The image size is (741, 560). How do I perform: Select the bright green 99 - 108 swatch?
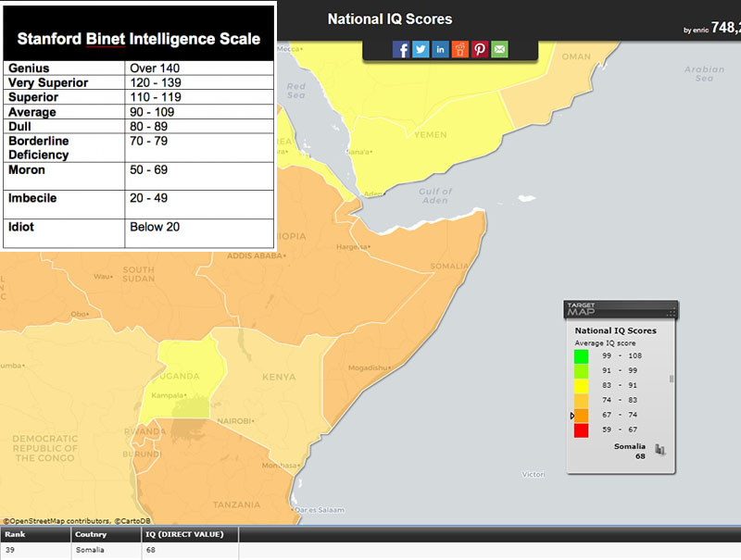coord(581,355)
